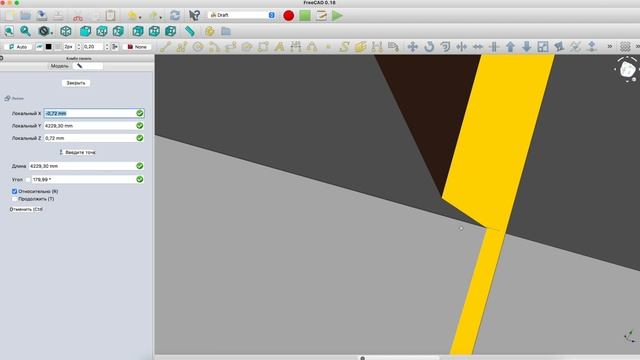Toggle the Draft grid icon
The height and width of the screenshot is (360, 640).
pos(625,47)
